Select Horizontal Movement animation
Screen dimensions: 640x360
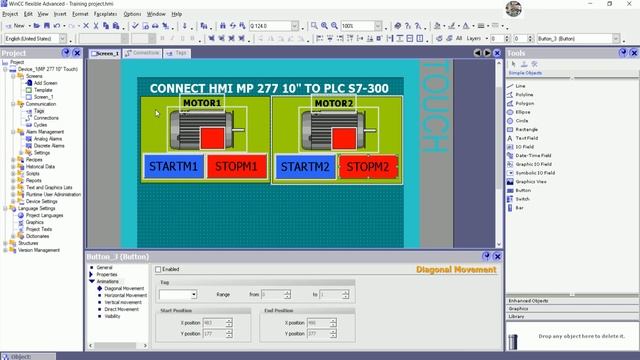[125, 295]
